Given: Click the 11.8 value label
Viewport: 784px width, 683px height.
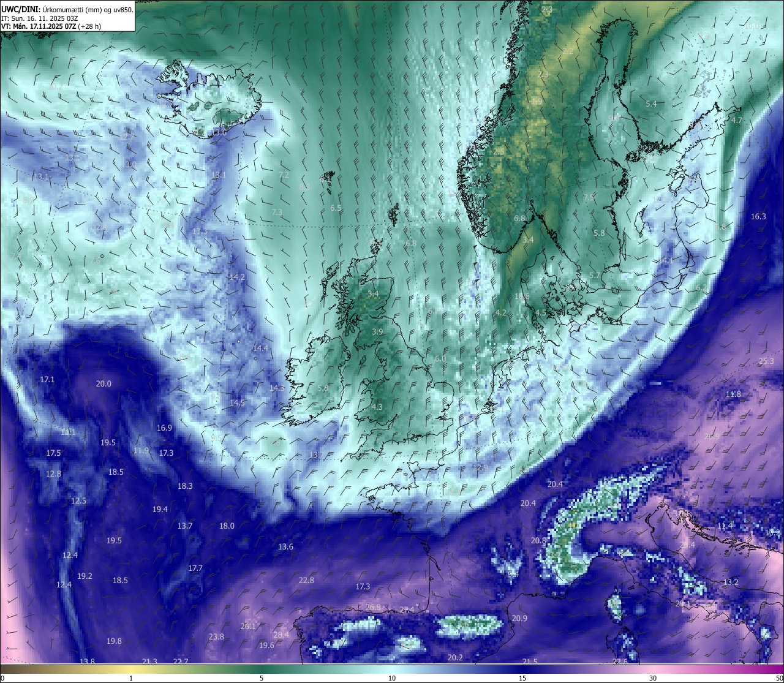Looking at the screenshot, I should coord(733,394).
